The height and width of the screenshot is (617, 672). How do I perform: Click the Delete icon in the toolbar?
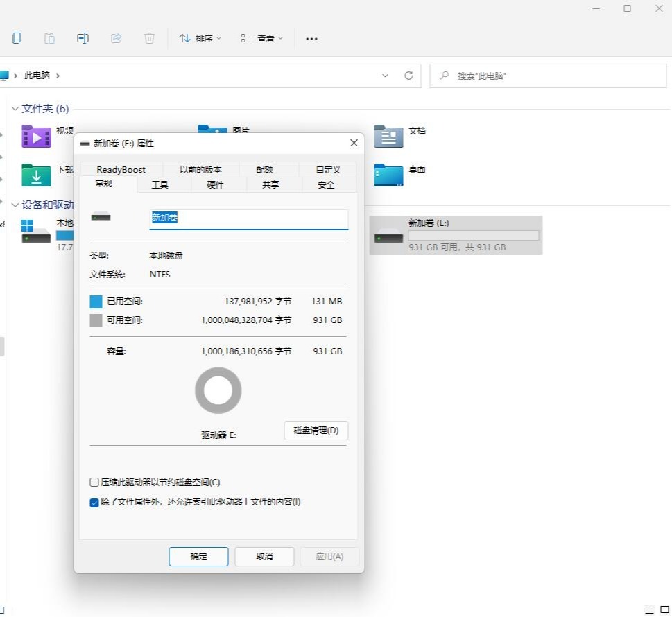coord(149,38)
